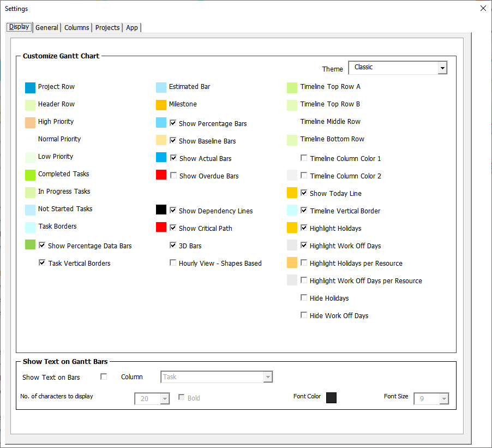Close the Settings dialog
This screenshot has height=448, width=492.
[483, 9]
